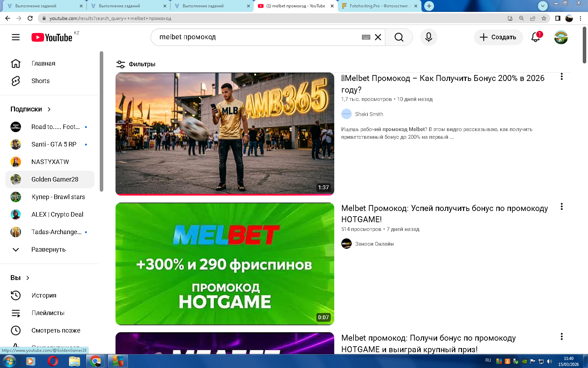
Task: Expand the subscriptions list with Развернуть
Action: click(x=48, y=250)
